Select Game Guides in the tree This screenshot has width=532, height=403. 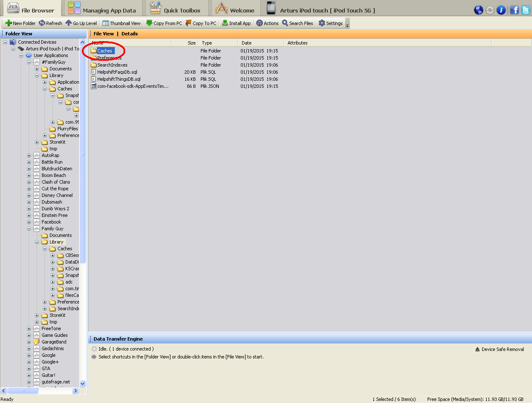point(54,335)
